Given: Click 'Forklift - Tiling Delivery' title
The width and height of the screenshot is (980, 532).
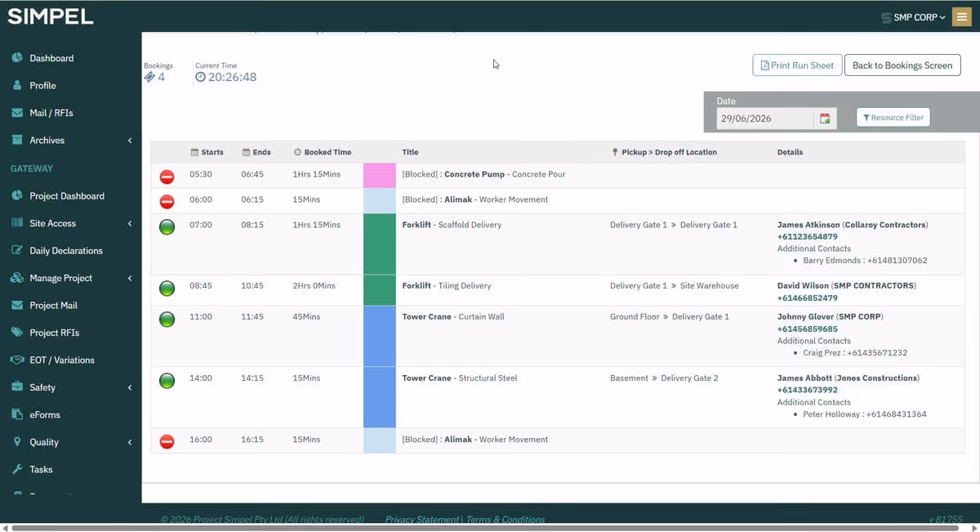Looking at the screenshot, I should (x=447, y=286).
